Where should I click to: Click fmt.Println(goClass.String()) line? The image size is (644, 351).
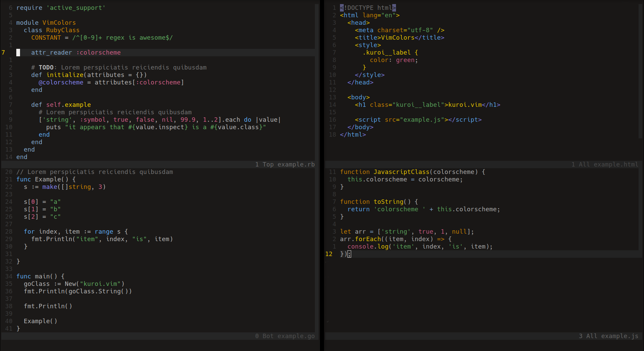click(x=78, y=291)
